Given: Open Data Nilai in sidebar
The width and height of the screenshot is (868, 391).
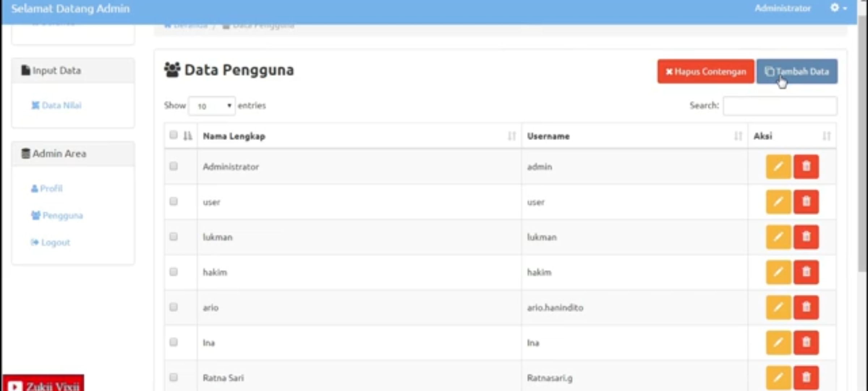Looking at the screenshot, I should coord(61,105).
